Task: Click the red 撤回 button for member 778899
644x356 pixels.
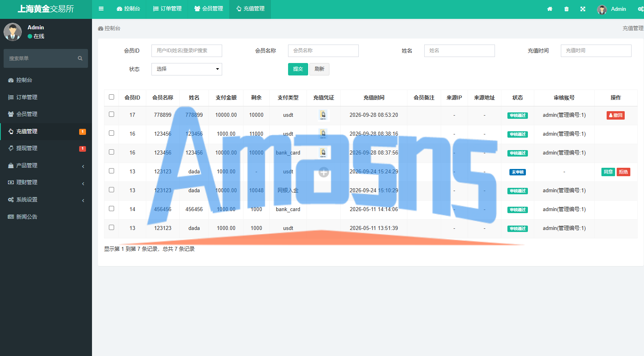Action: [615, 115]
